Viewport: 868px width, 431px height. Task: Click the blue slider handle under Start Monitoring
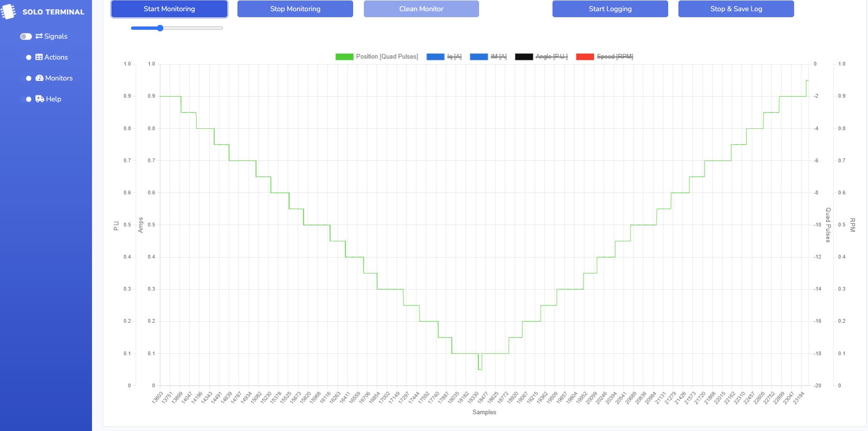[x=160, y=28]
